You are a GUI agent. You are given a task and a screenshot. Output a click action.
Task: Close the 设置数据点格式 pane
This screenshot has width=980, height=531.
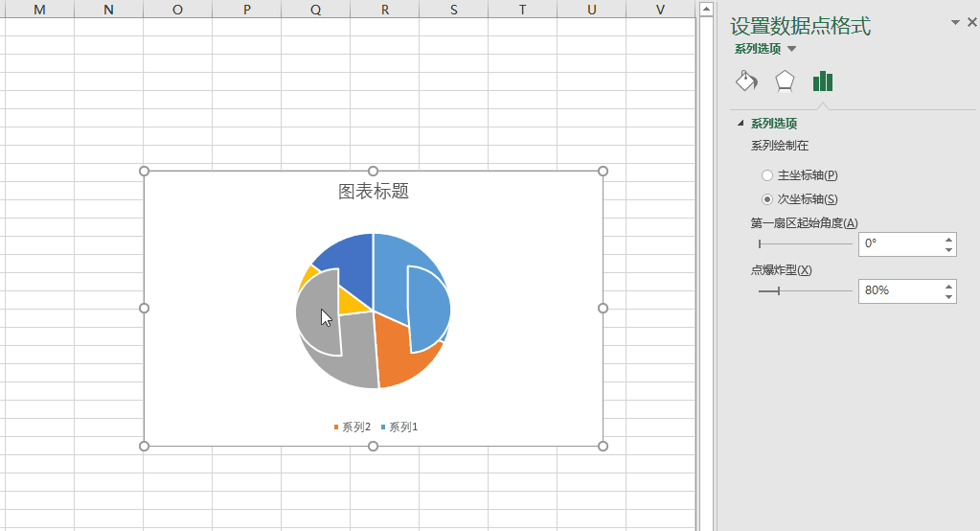(972, 22)
